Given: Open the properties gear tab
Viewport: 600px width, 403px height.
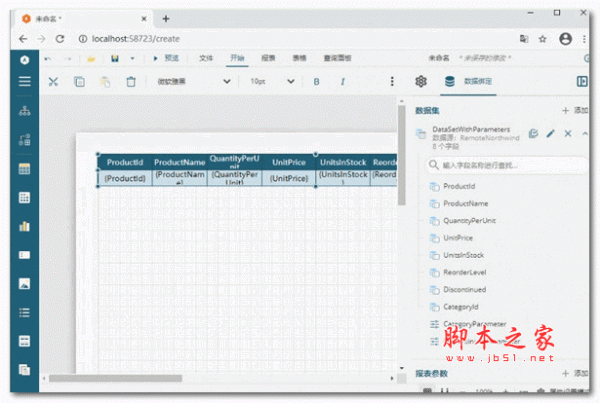Looking at the screenshot, I should pos(421,81).
